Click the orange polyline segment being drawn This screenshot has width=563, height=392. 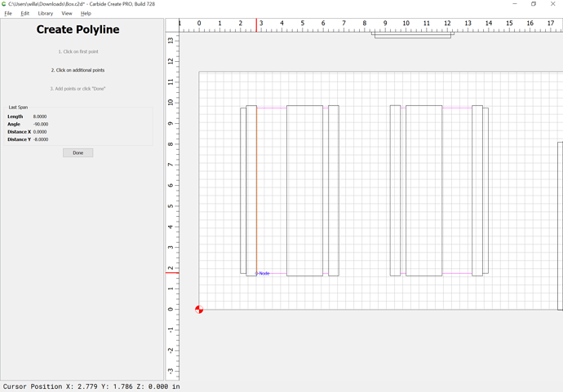pos(256,187)
